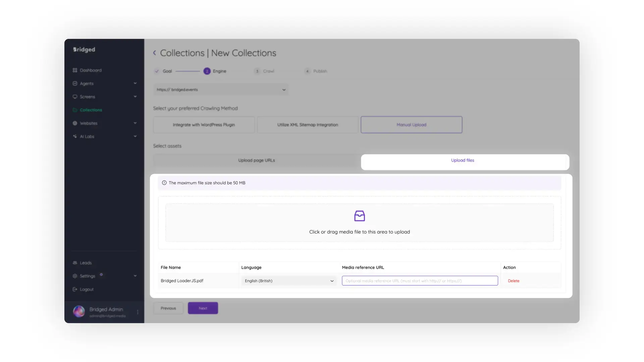Open the Logout icon in the sidebar
The height and width of the screenshot is (362, 644).
75,289
